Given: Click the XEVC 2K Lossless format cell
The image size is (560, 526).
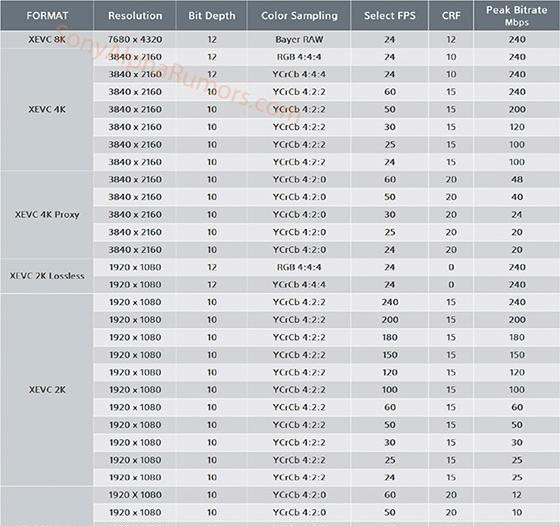Looking at the screenshot, I should 47,276.
